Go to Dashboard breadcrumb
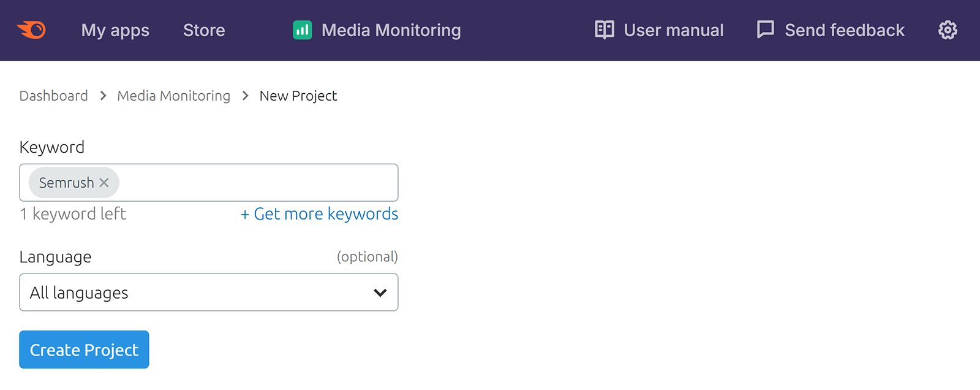 coord(54,96)
